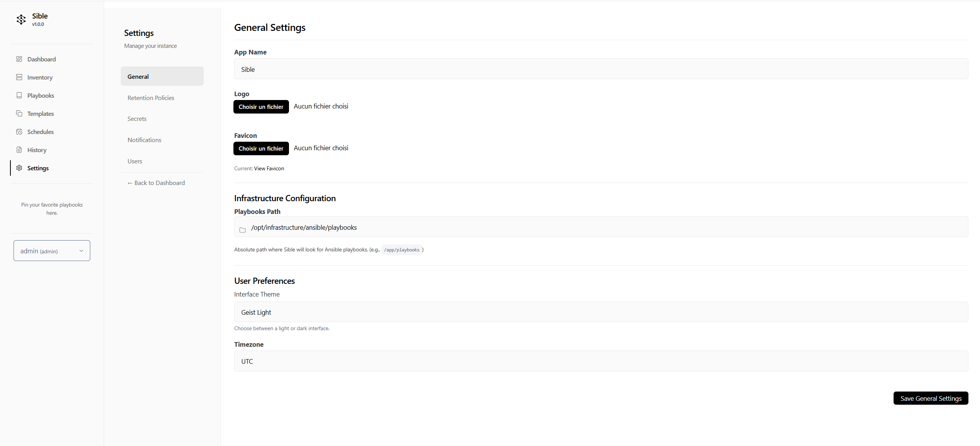The width and height of the screenshot is (980, 446).
Task: Select the History sidebar icon
Action: point(19,150)
